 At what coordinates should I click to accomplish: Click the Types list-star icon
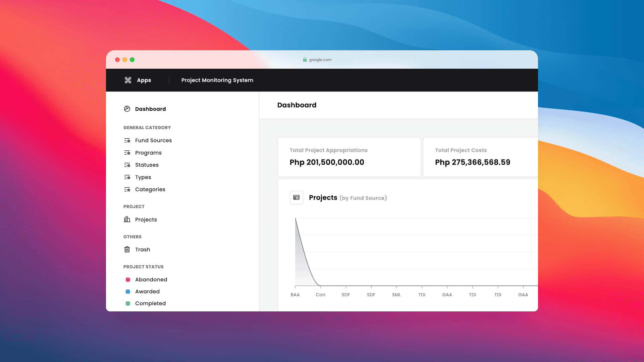click(x=127, y=177)
